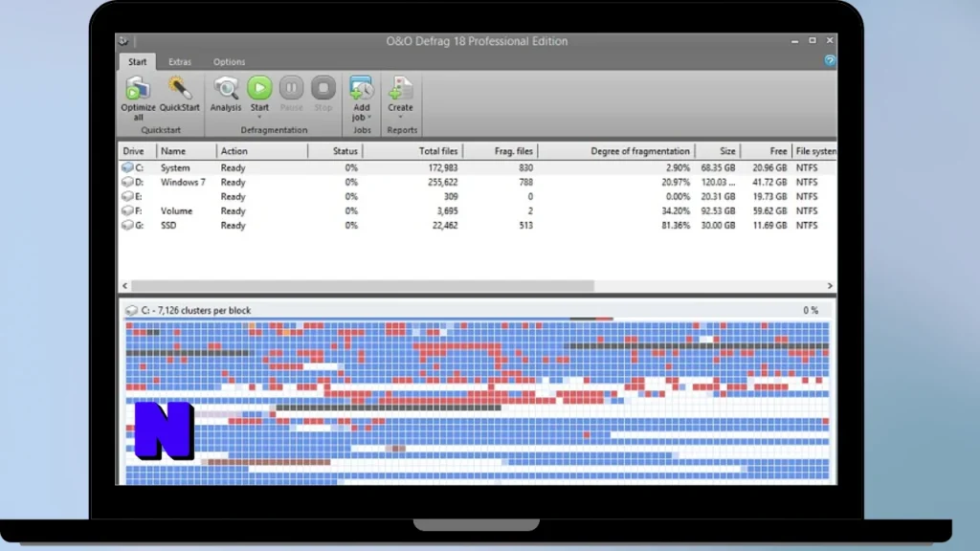980x551 pixels.
Task: Select the D: drive icon
Action: tap(127, 182)
